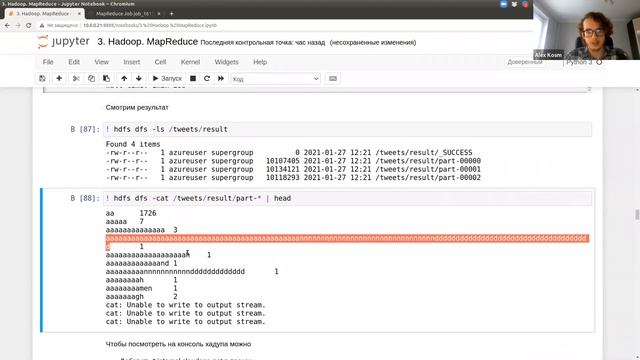
Task: Insert cell below with plus icon
Action: [x=59, y=78]
